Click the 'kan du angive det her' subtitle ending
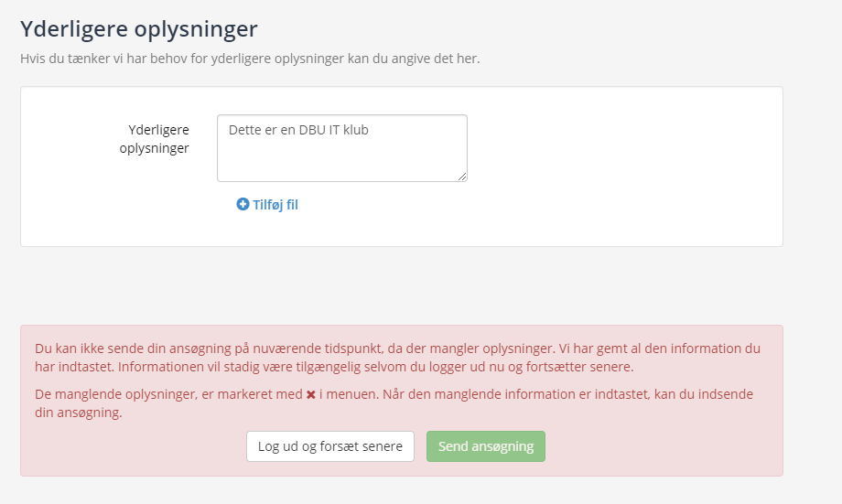 (414, 59)
